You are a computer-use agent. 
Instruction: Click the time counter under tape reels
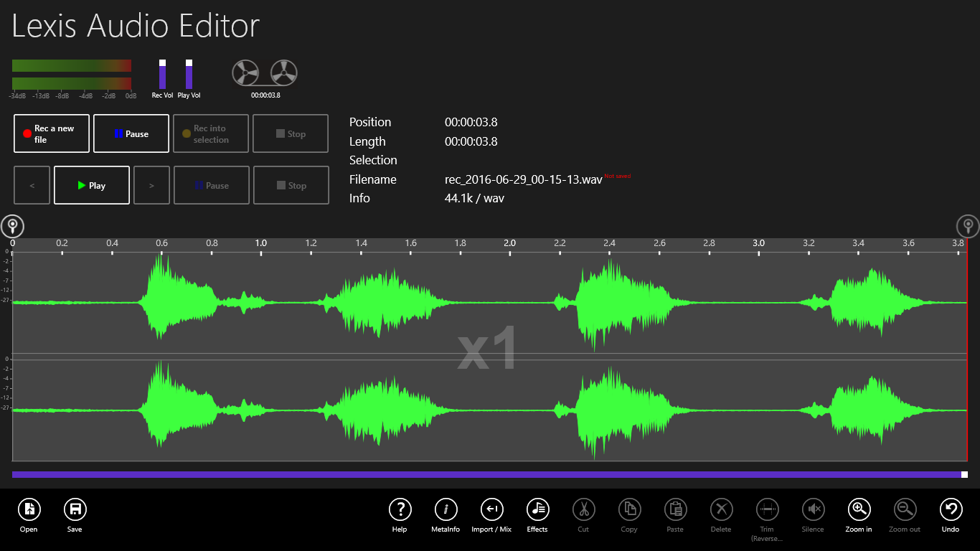tap(265, 95)
